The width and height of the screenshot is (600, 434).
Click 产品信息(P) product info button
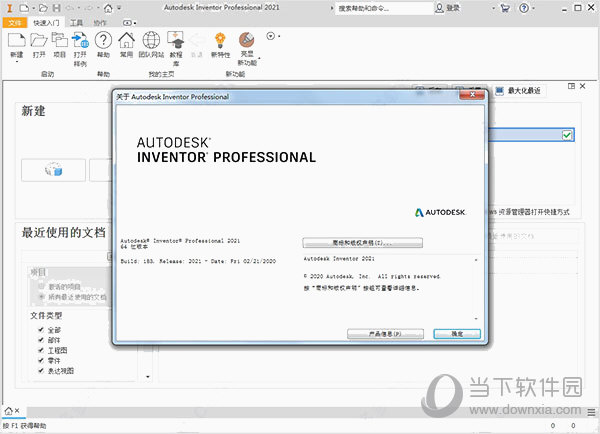pos(385,334)
